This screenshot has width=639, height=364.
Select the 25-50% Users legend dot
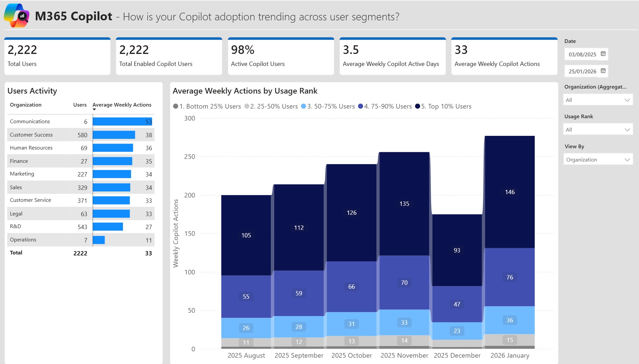(247, 106)
